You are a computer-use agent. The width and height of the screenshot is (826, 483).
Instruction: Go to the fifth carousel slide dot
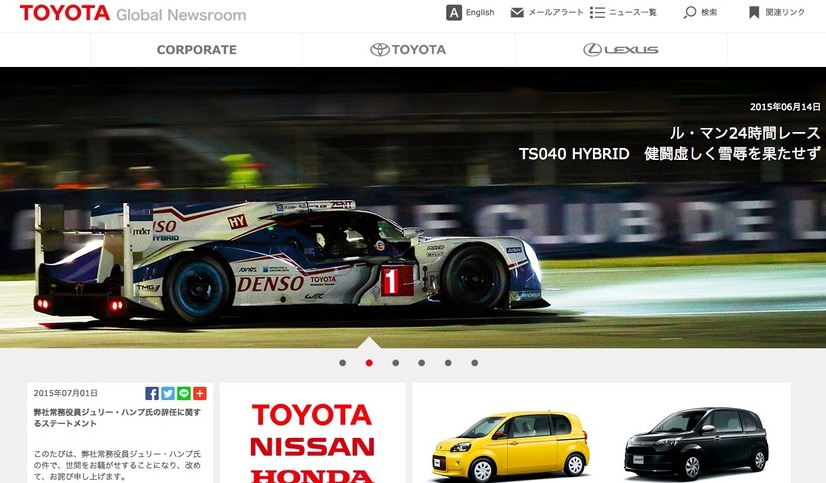tap(448, 363)
